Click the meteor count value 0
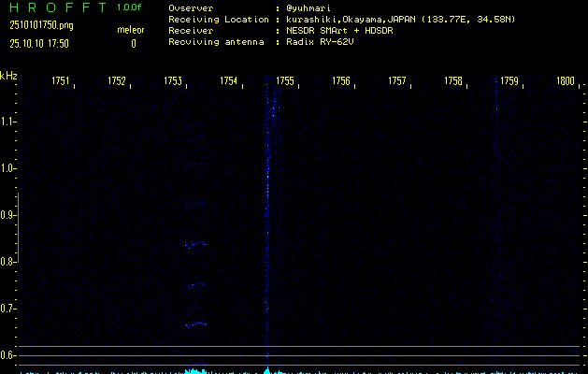The height and width of the screenshot is (374, 588). (x=134, y=44)
